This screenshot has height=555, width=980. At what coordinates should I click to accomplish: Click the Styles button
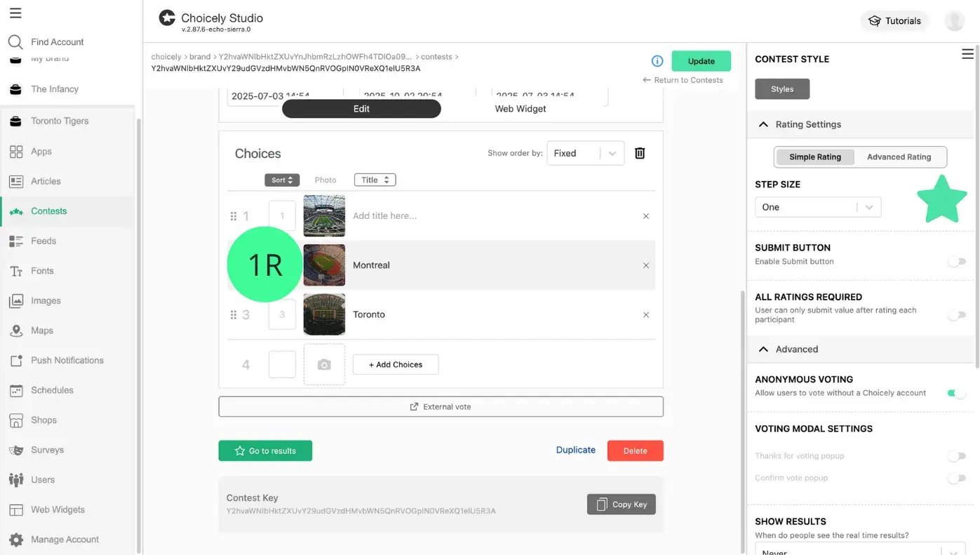pos(782,89)
